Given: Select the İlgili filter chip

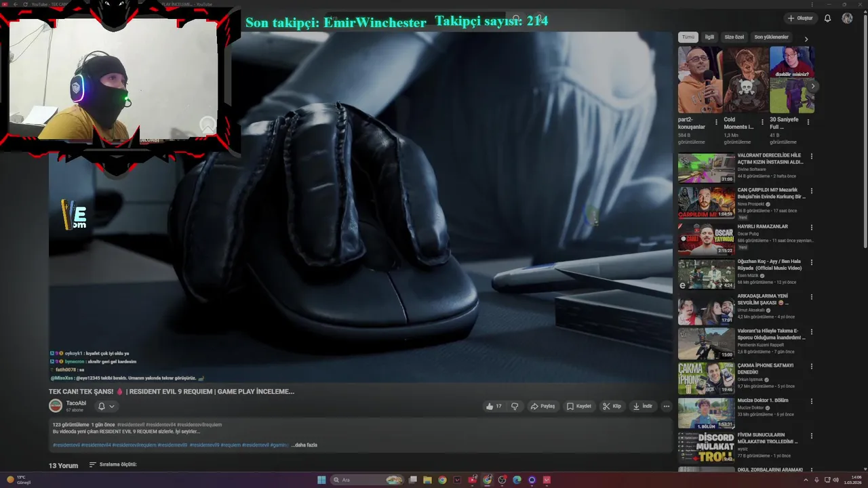Looking at the screenshot, I should coord(709,37).
